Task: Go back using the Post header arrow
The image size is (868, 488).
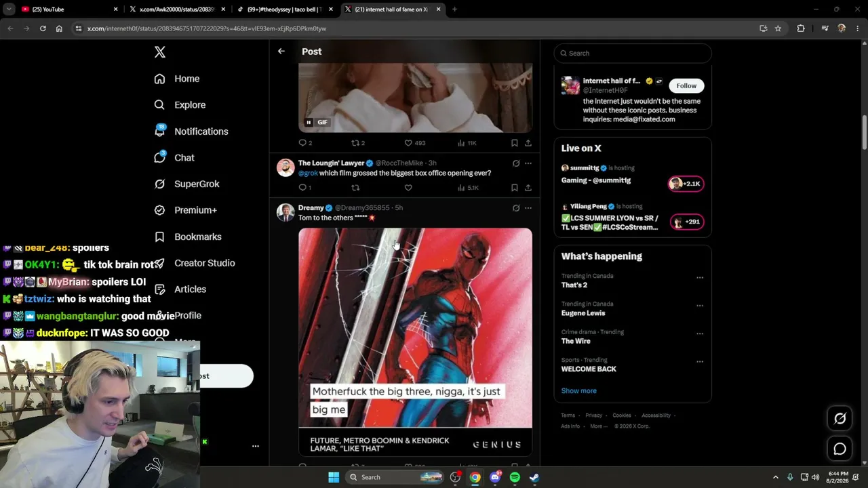Action: pos(281,51)
